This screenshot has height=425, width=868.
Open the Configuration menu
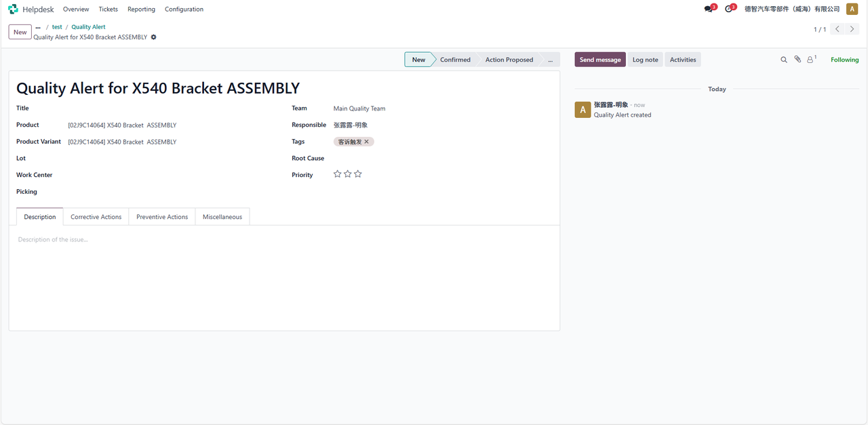184,9
